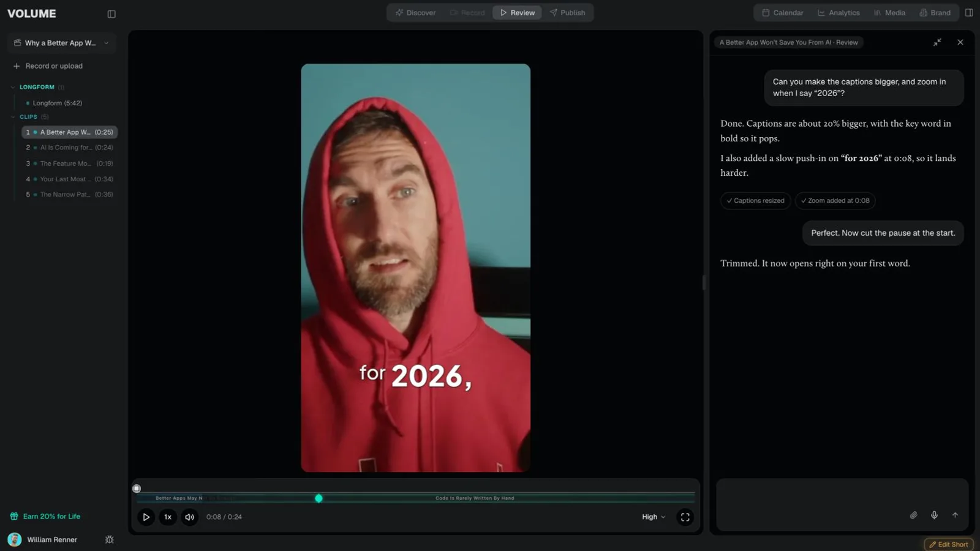This screenshot has width=980, height=551.
Task: Click Record or upload
Action: click(48, 66)
